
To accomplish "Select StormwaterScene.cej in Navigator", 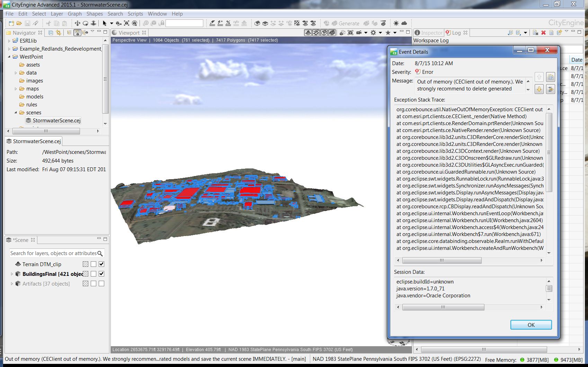I will coord(53,121).
